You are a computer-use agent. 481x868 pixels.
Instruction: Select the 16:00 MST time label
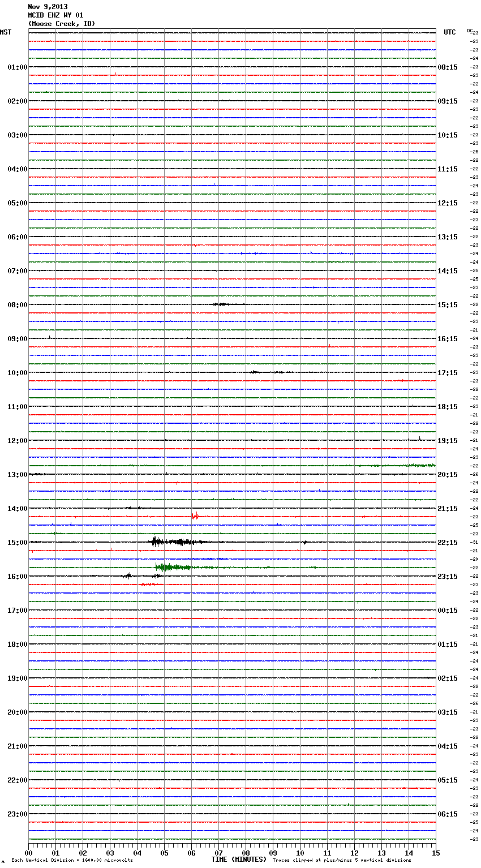click(17, 577)
